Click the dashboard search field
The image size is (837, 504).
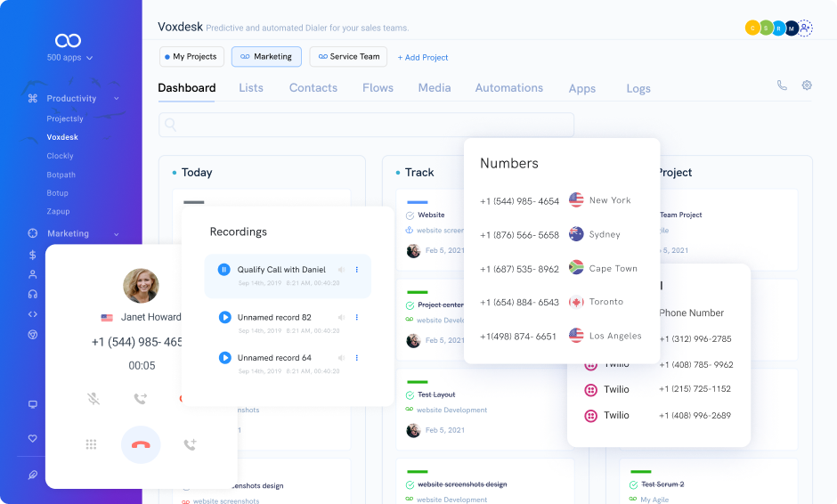366,125
